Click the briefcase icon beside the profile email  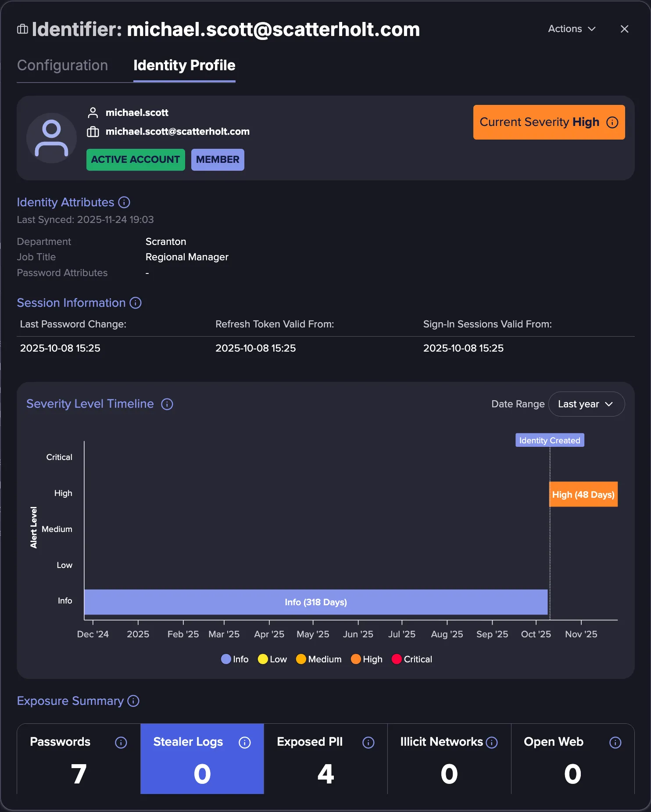tap(93, 132)
